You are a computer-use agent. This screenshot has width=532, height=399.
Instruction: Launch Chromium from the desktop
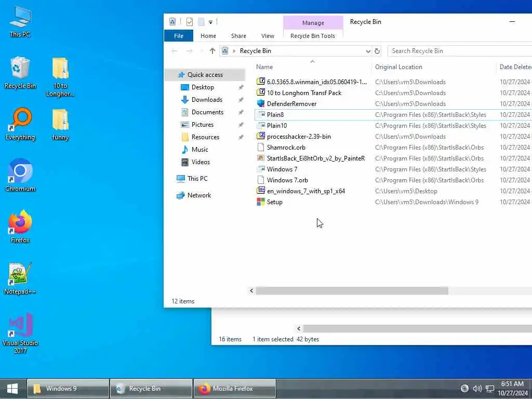pyautogui.click(x=20, y=176)
